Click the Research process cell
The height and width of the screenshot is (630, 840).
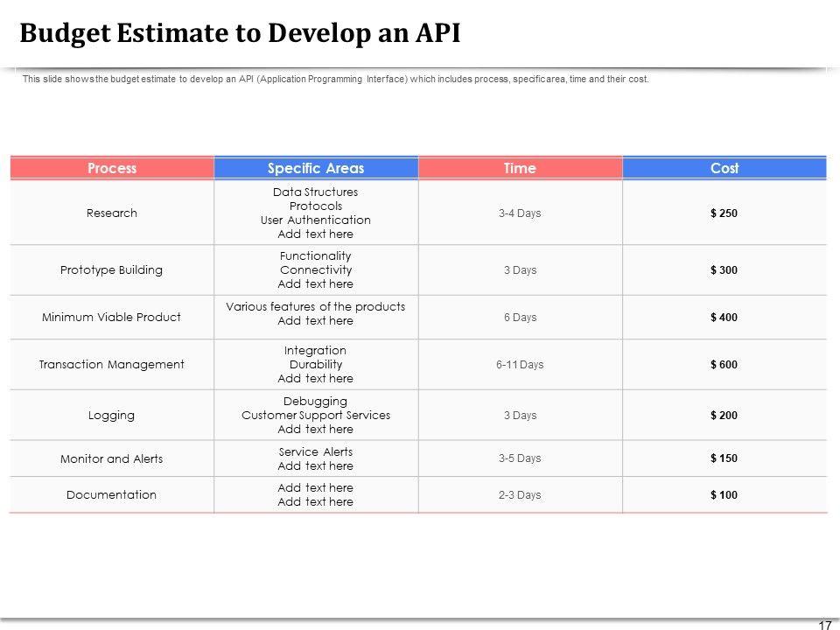click(112, 213)
